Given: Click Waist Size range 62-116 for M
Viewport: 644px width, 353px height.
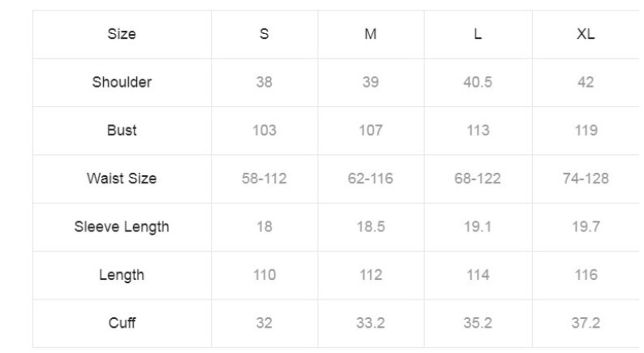Looking at the screenshot, I should point(370,179).
